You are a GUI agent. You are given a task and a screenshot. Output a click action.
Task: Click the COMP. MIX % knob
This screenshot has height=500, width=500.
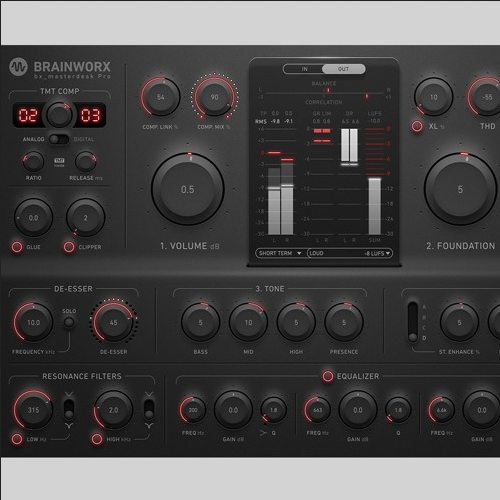tap(214, 97)
